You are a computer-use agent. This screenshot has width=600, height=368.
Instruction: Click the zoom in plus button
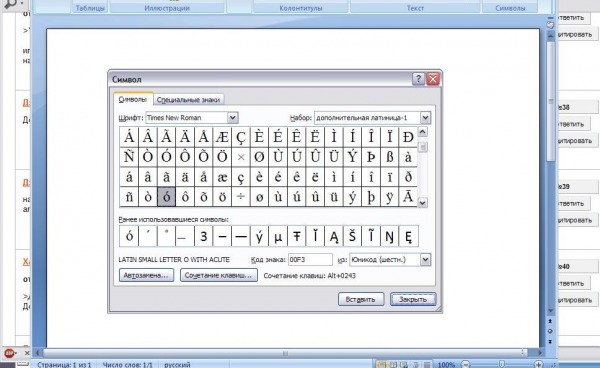click(538, 364)
